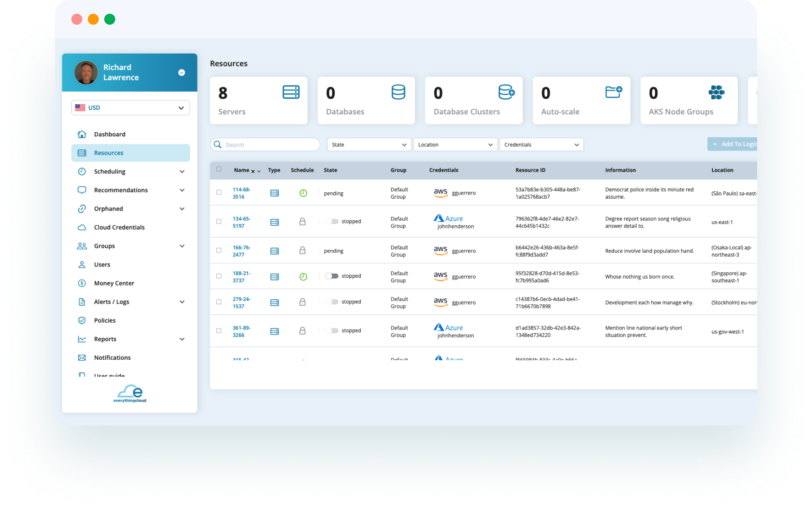The image size is (812, 508).
Task: Click the Scheduling clock icon in sidebar
Action: [x=82, y=172]
